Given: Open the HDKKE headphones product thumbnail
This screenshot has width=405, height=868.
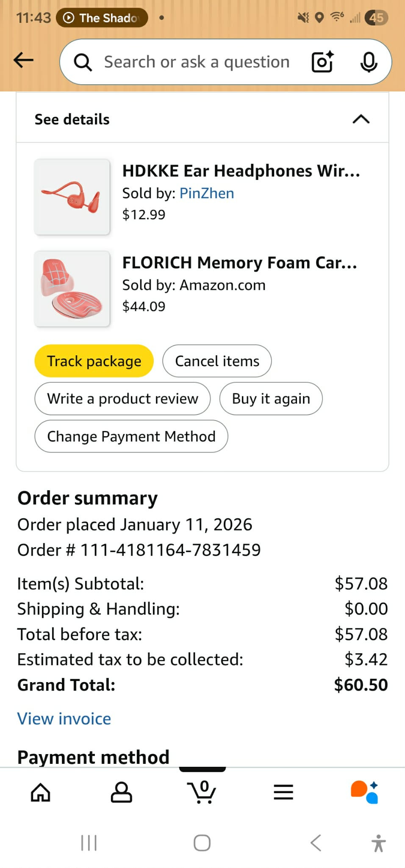Looking at the screenshot, I should pos(72,197).
